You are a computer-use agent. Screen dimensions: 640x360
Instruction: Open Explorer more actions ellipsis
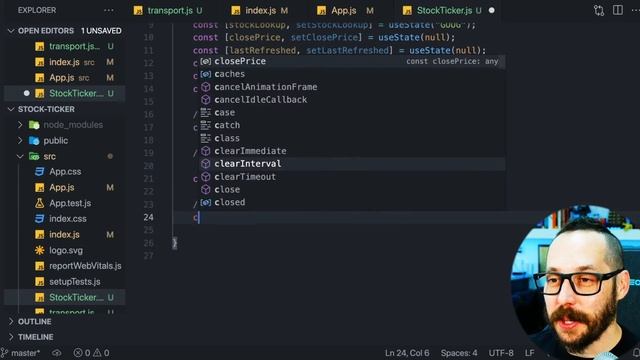coord(109,10)
